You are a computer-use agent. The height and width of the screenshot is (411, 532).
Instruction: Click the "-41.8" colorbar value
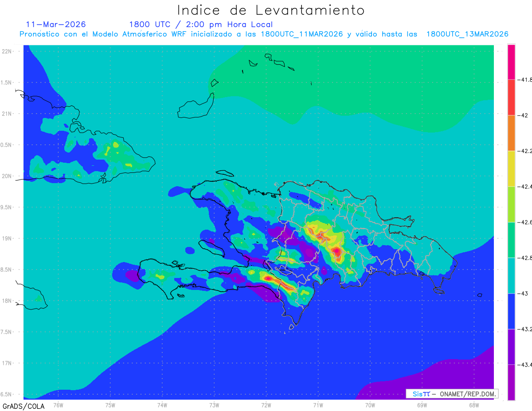tap(524, 80)
